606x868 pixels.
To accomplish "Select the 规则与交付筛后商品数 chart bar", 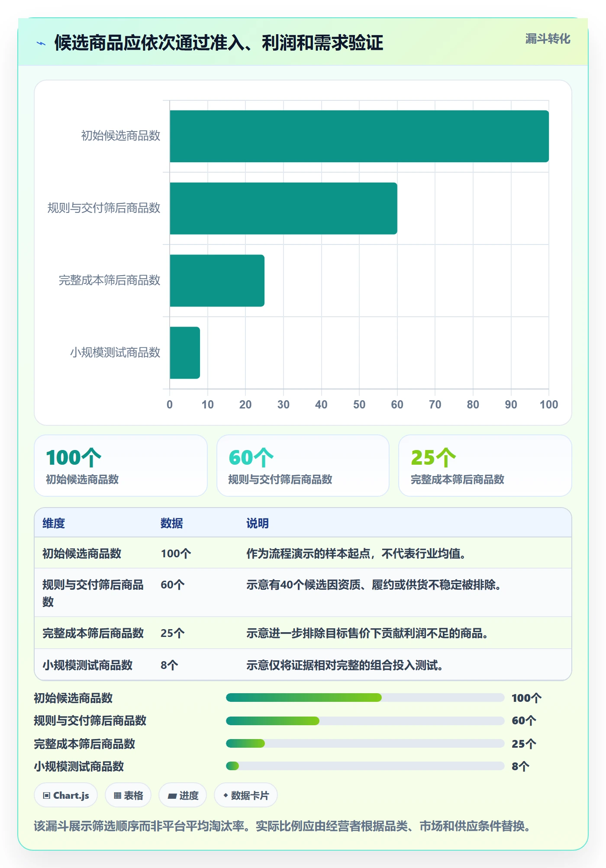I will (284, 209).
